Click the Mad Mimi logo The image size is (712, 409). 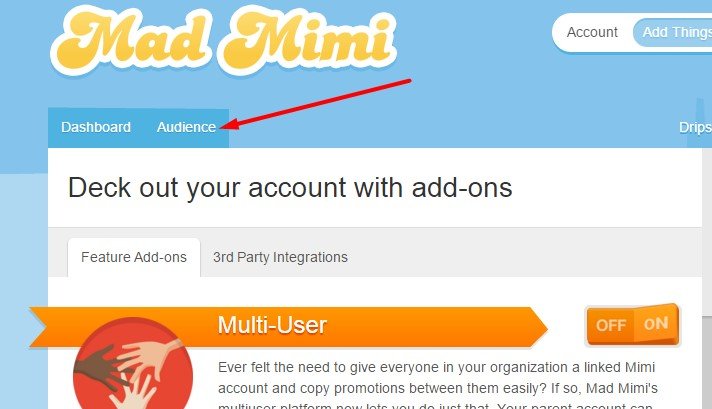click(x=223, y=41)
